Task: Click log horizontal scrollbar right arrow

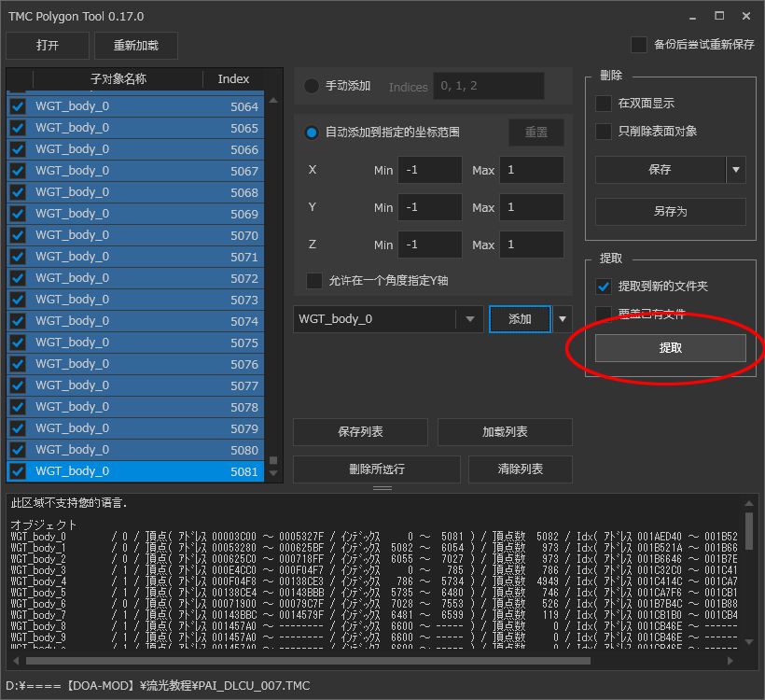Action: coord(730,661)
